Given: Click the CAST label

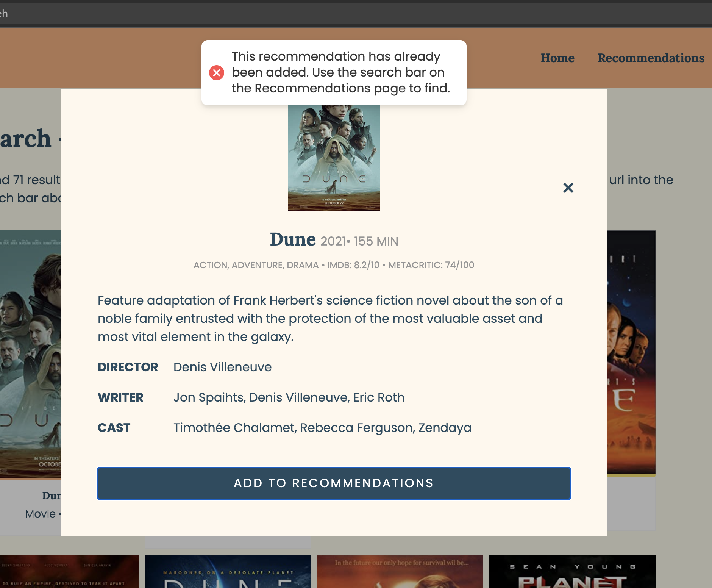Looking at the screenshot, I should pyautogui.click(x=114, y=428).
